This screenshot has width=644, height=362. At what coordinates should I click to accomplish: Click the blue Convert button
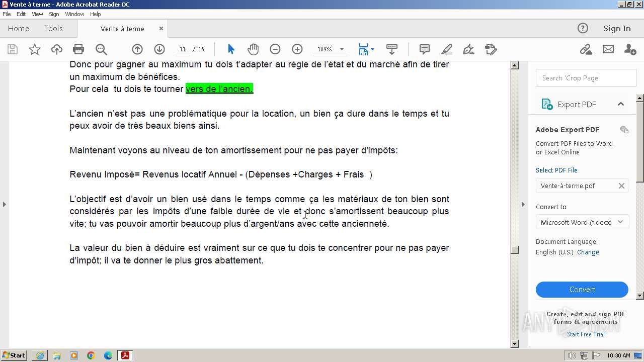click(x=582, y=290)
